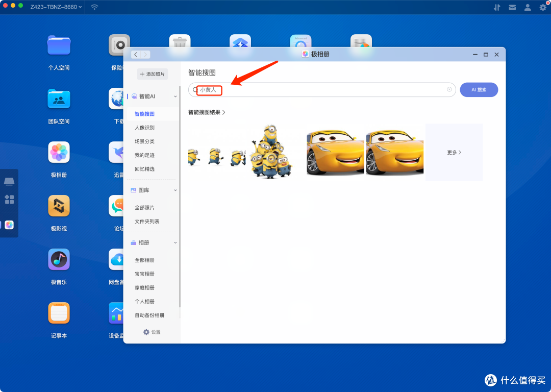Collapse the 智能AI section
551x392 pixels.
click(176, 96)
